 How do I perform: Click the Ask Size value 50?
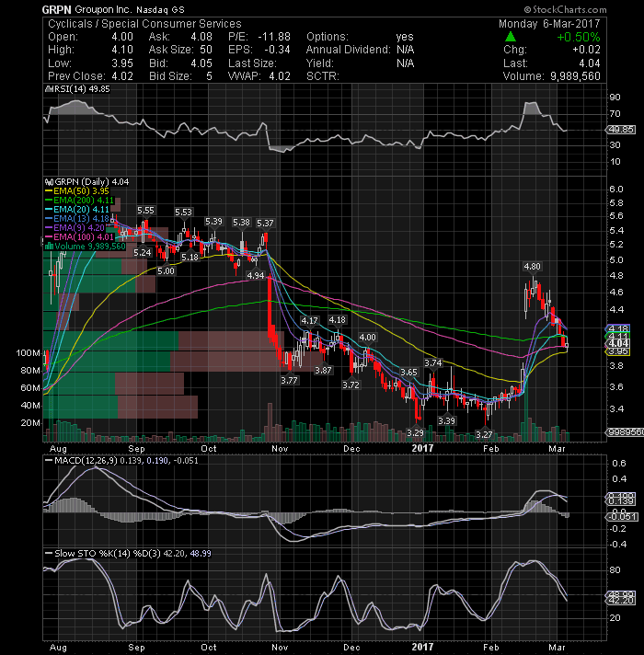coord(206,50)
